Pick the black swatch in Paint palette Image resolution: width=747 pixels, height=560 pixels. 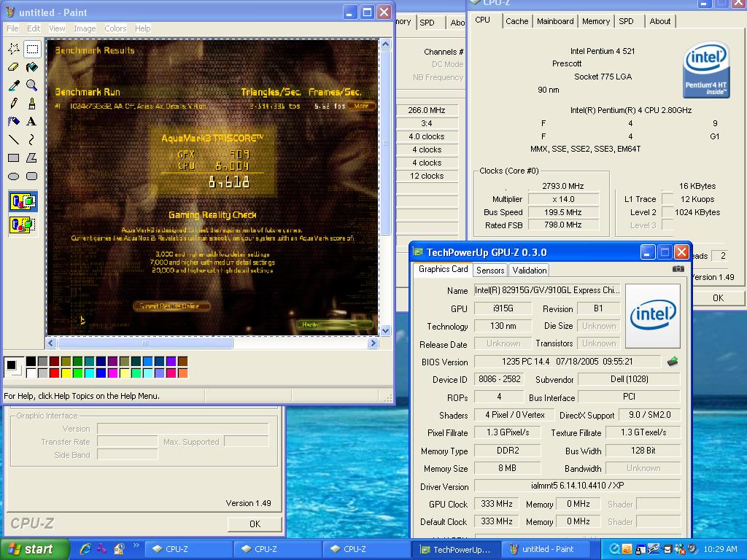[x=31, y=362]
